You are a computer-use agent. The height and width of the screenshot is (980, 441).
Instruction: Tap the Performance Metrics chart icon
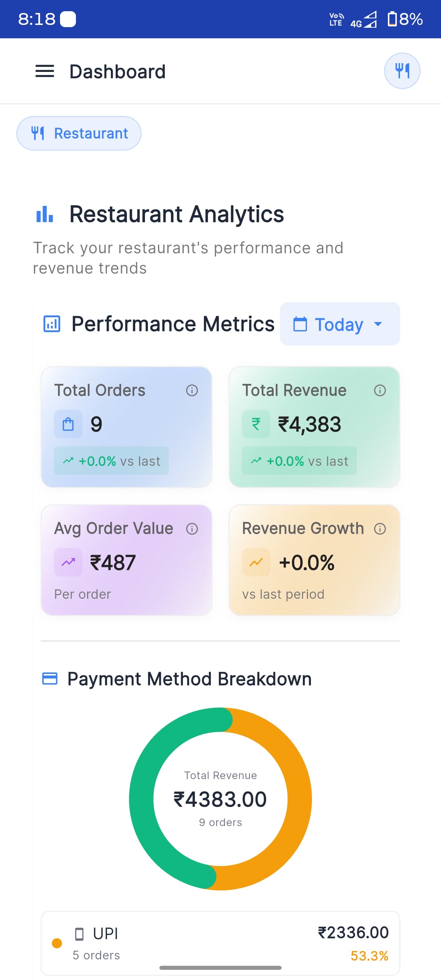click(x=52, y=324)
